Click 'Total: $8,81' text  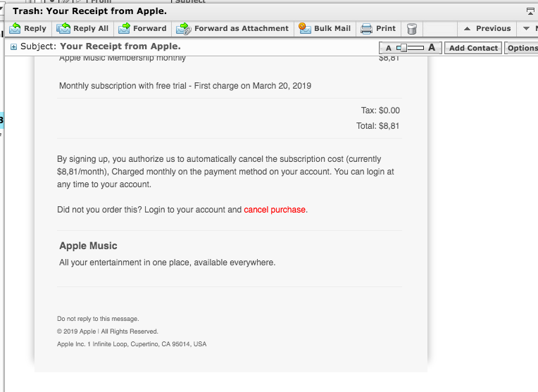pyautogui.click(x=377, y=126)
